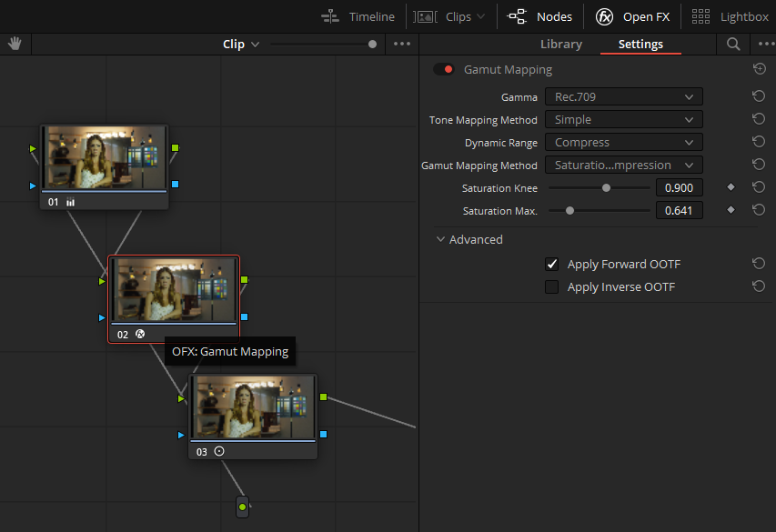Uncheck Apply Forward OOTF

click(552, 265)
